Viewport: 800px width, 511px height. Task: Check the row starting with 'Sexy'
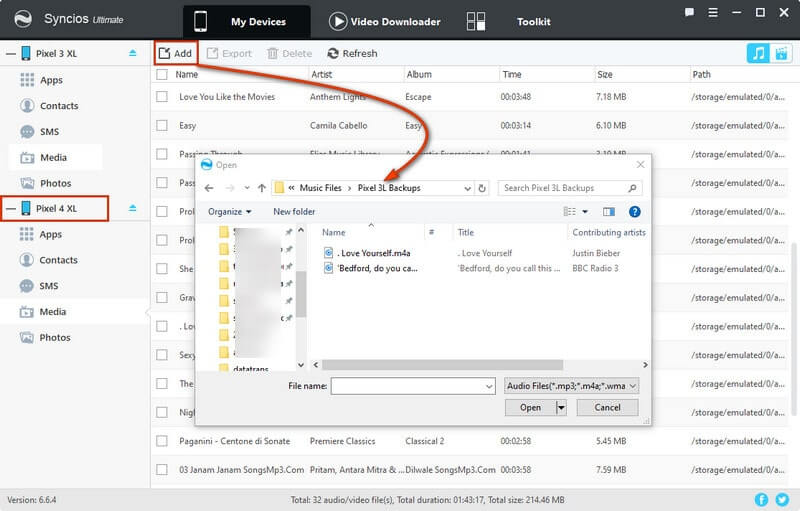pos(162,354)
